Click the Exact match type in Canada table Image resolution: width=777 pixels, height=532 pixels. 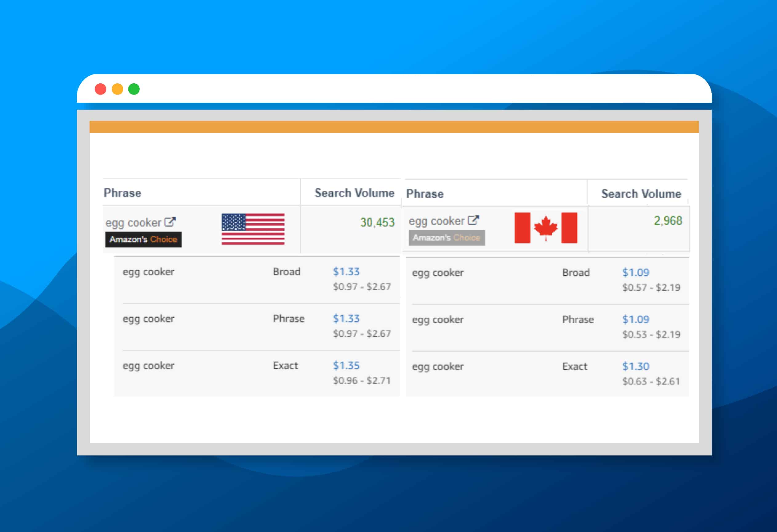(575, 366)
